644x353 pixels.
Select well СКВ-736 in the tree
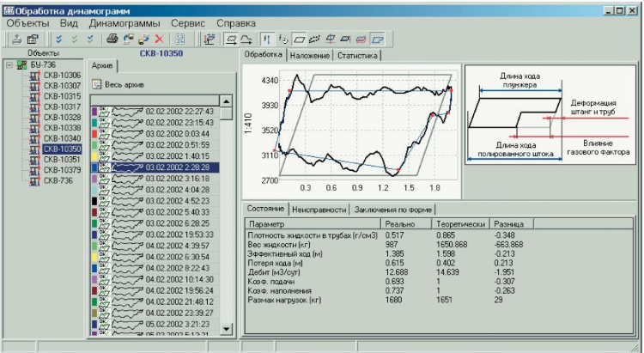(58, 181)
